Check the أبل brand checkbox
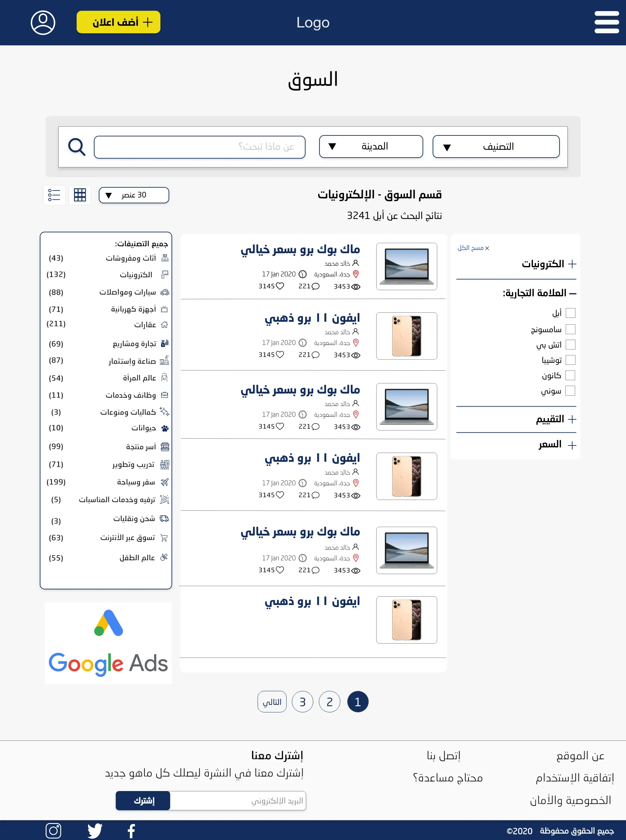 pyautogui.click(x=570, y=313)
